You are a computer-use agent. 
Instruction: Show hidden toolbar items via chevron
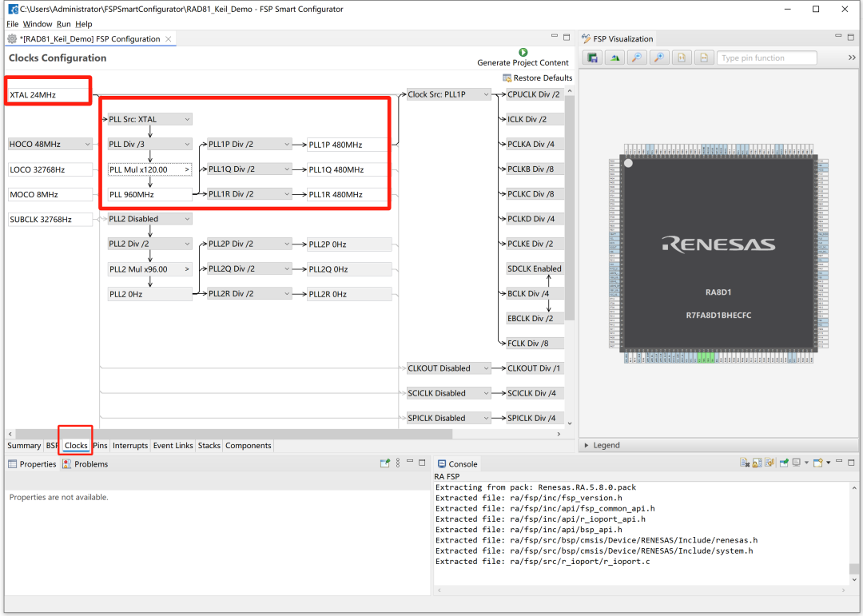pos(852,58)
